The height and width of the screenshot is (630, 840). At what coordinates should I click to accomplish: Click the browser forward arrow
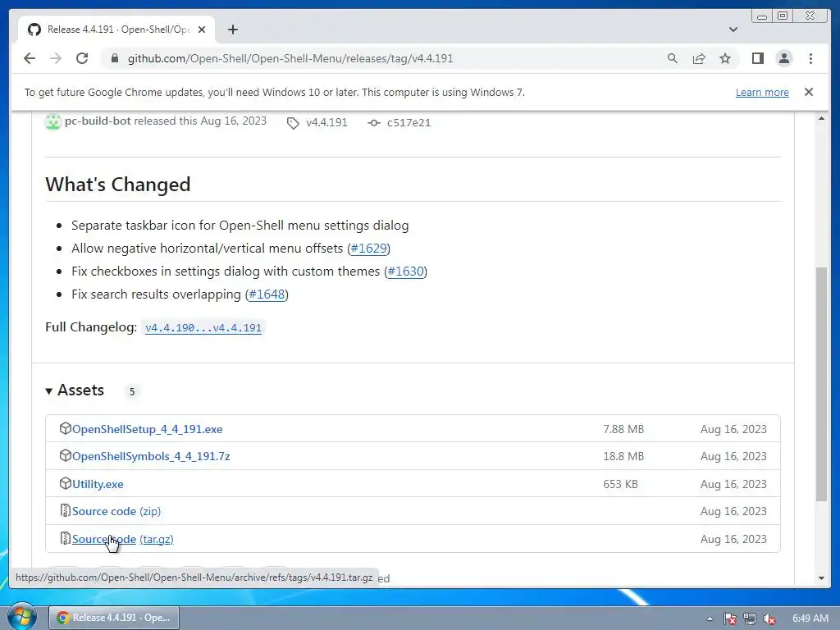point(56,58)
